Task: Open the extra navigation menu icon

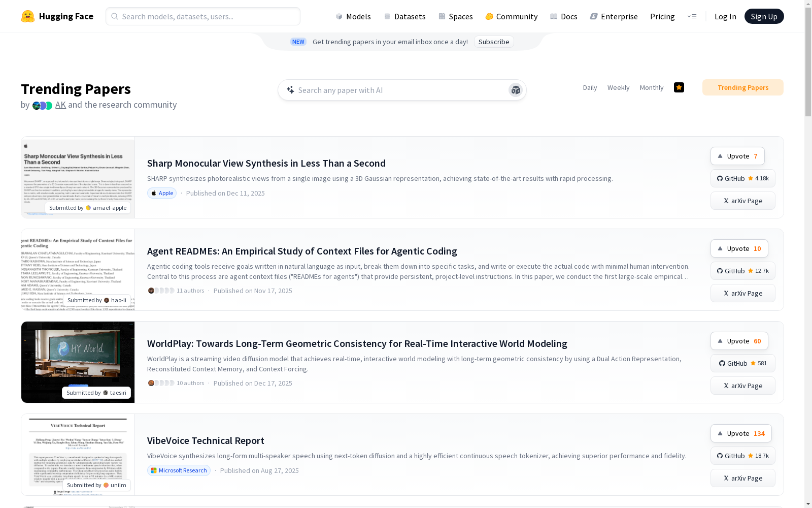Action: tap(692, 16)
